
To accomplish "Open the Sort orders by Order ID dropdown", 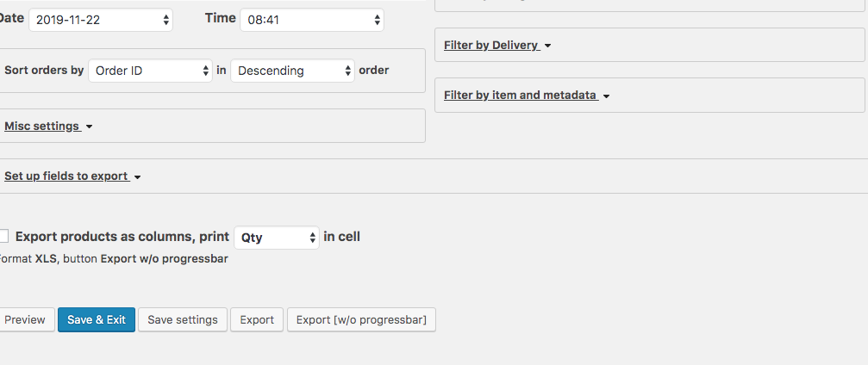I will point(150,71).
